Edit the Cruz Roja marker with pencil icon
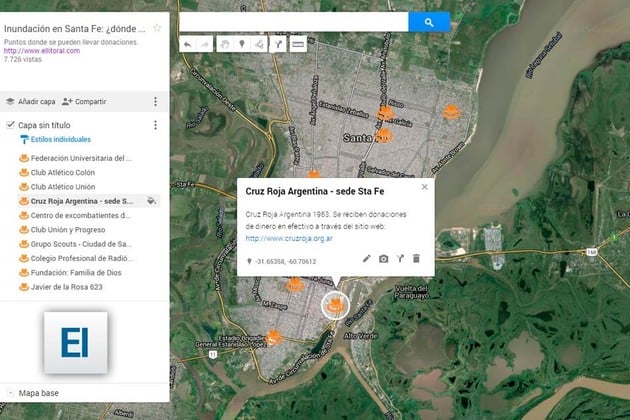The width and height of the screenshot is (630, 420). point(367,259)
